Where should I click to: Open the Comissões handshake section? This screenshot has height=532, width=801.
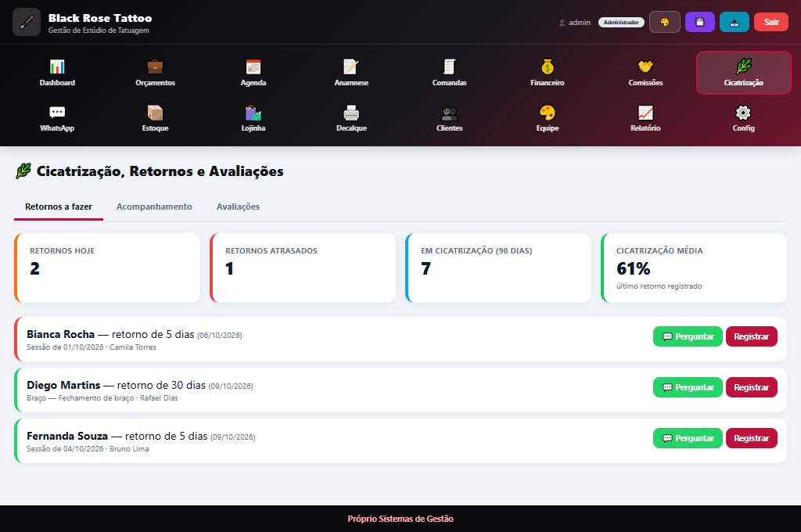[x=645, y=73]
